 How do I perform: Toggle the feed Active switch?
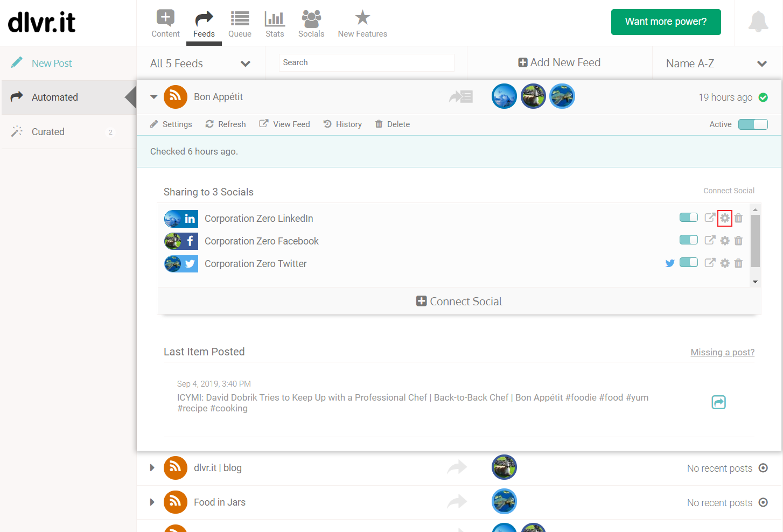click(x=753, y=124)
